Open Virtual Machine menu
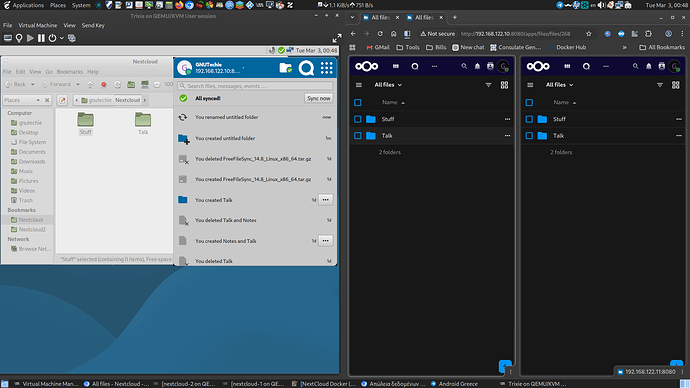The width and height of the screenshot is (690, 388). tap(38, 26)
